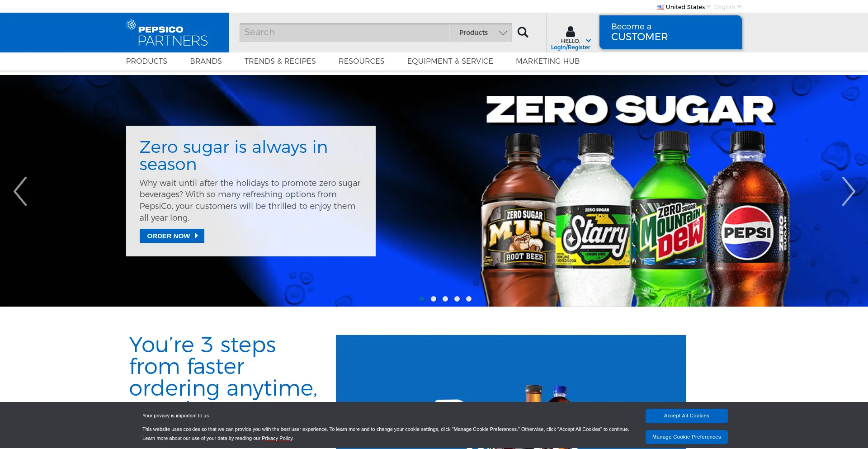Expand the Hello account menu chevron
The image size is (868, 449).
[x=588, y=41]
